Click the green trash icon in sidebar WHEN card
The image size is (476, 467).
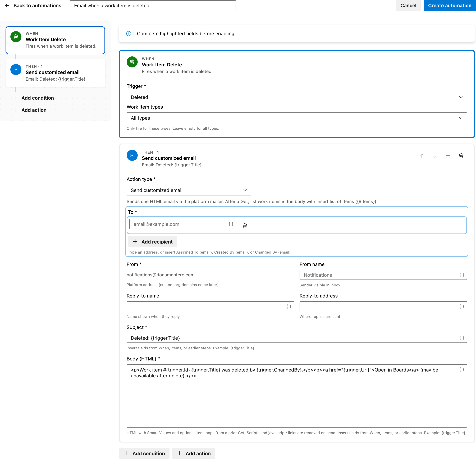[x=16, y=37]
